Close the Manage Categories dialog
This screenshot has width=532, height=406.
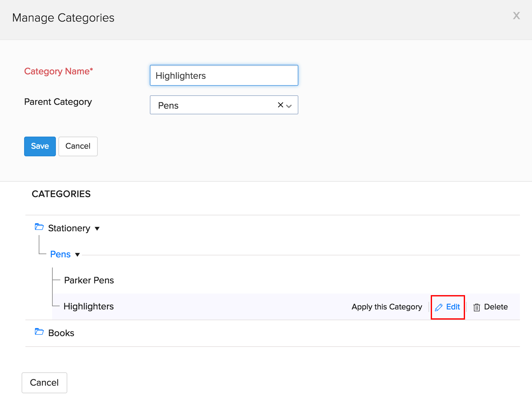(x=516, y=16)
